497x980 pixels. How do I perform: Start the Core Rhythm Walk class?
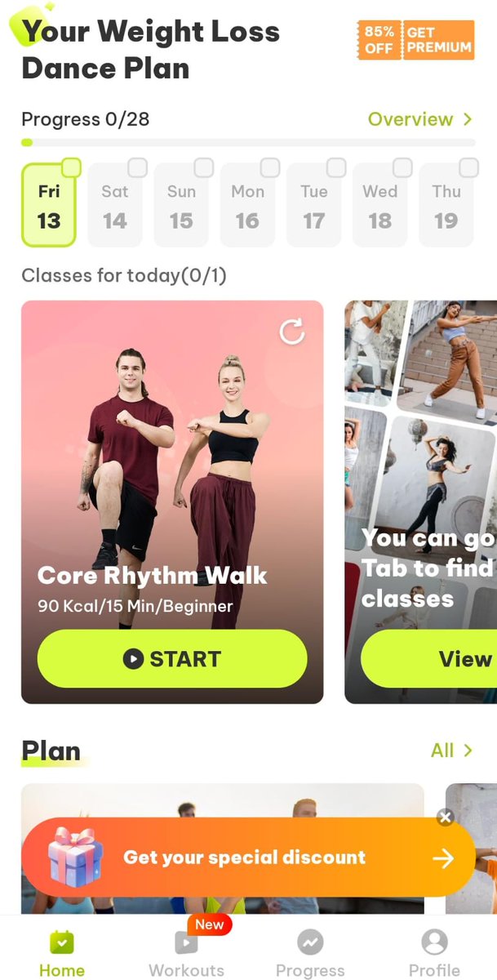click(172, 659)
